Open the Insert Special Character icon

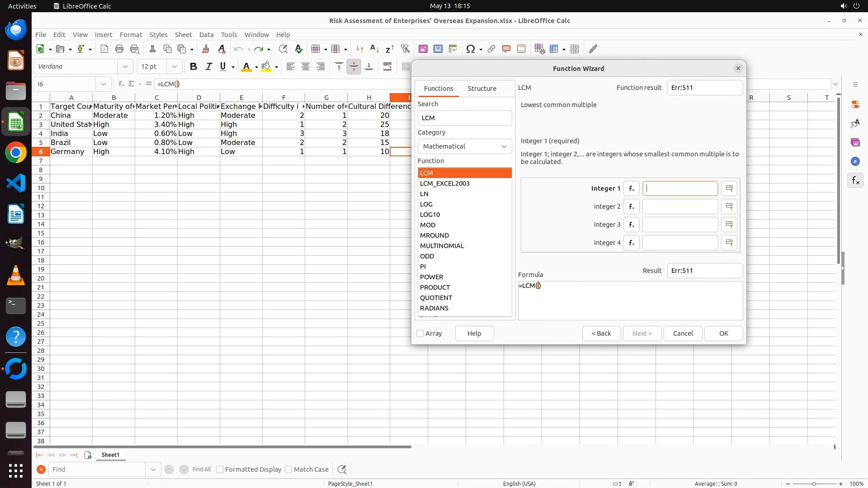(x=470, y=49)
